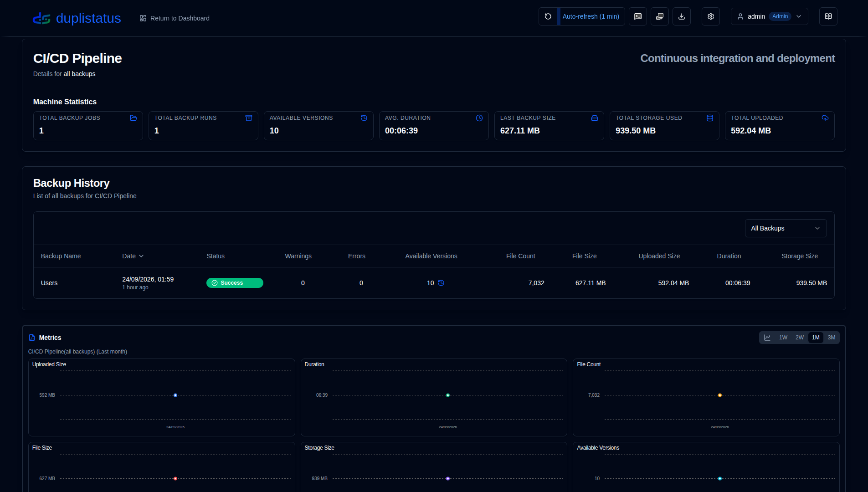
Task: Click the duplistatus logo
Action: pos(77,18)
